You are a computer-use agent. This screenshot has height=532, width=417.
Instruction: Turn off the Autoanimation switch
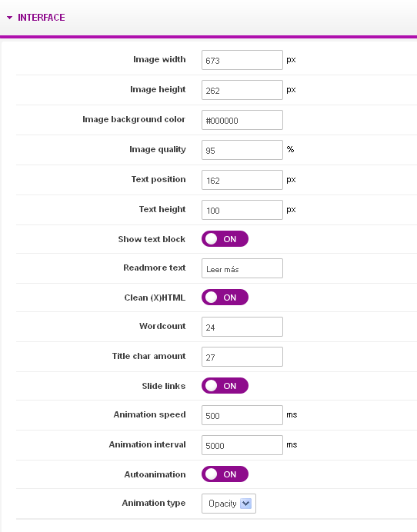pyautogui.click(x=225, y=474)
